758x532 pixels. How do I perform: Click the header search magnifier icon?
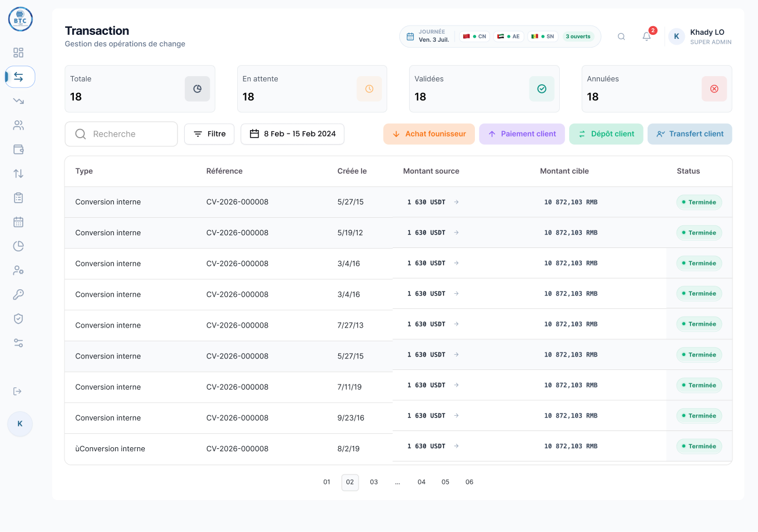click(x=621, y=37)
